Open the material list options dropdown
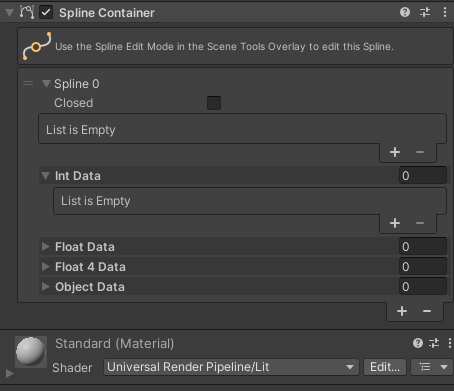This screenshot has height=391, width=454. [432, 367]
